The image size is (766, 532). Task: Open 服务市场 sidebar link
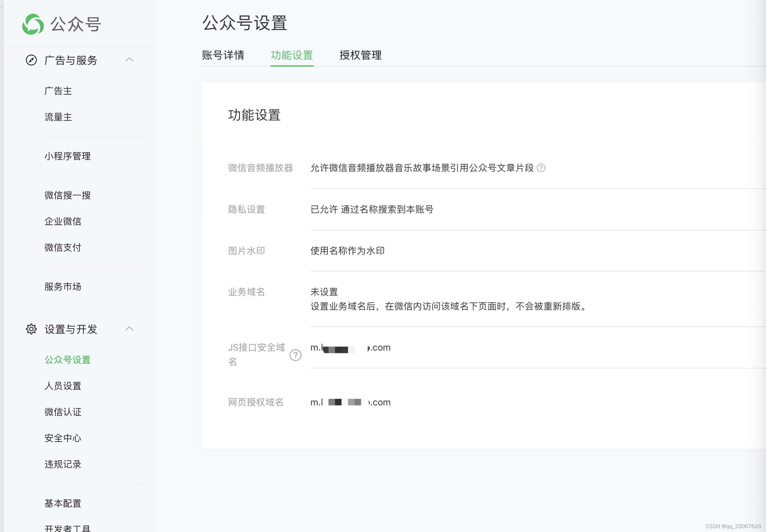click(63, 287)
